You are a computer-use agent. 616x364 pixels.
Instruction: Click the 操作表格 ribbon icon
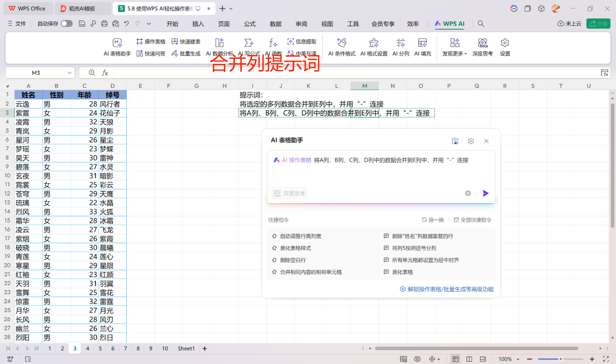click(x=151, y=41)
